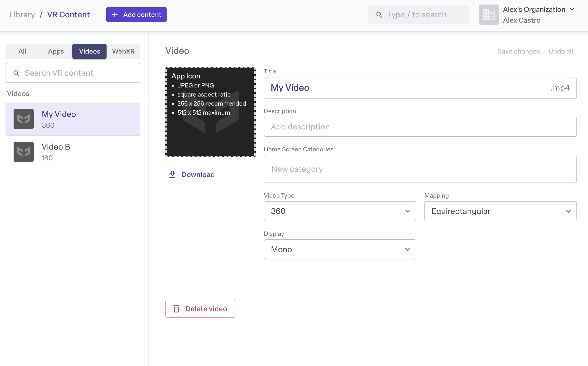Image resolution: width=588 pixels, height=366 pixels.
Task: Open the Mapping dropdown
Action: click(x=501, y=211)
